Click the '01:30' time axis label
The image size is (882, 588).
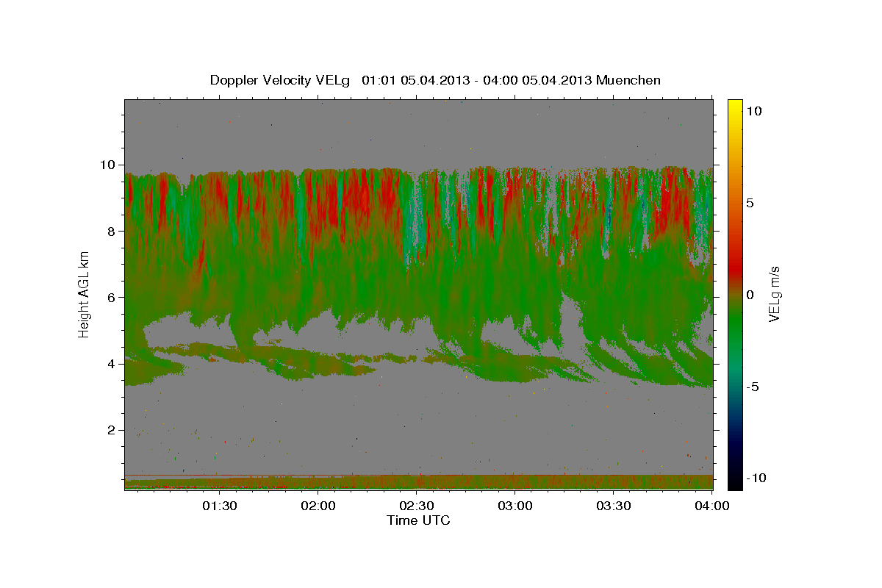coord(219,506)
